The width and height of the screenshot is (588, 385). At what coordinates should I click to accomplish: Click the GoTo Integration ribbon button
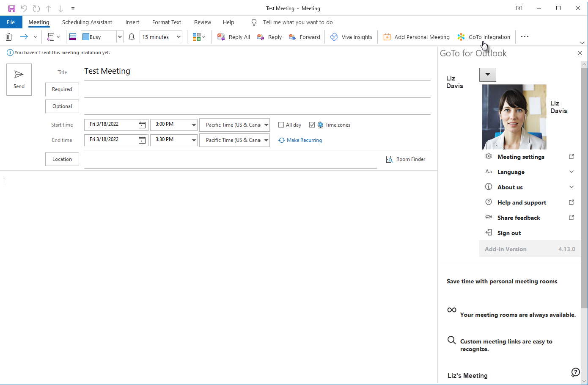pos(484,37)
